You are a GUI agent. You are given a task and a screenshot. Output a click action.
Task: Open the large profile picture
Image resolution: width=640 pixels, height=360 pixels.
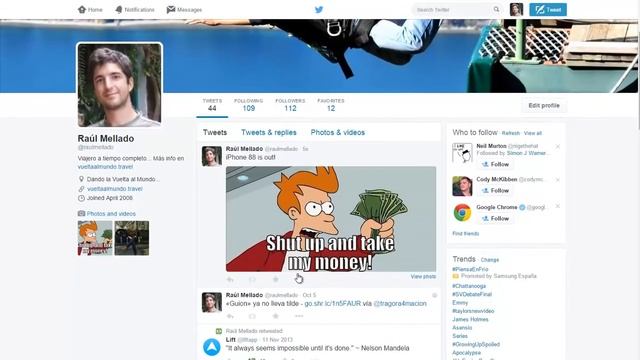[120, 84]
